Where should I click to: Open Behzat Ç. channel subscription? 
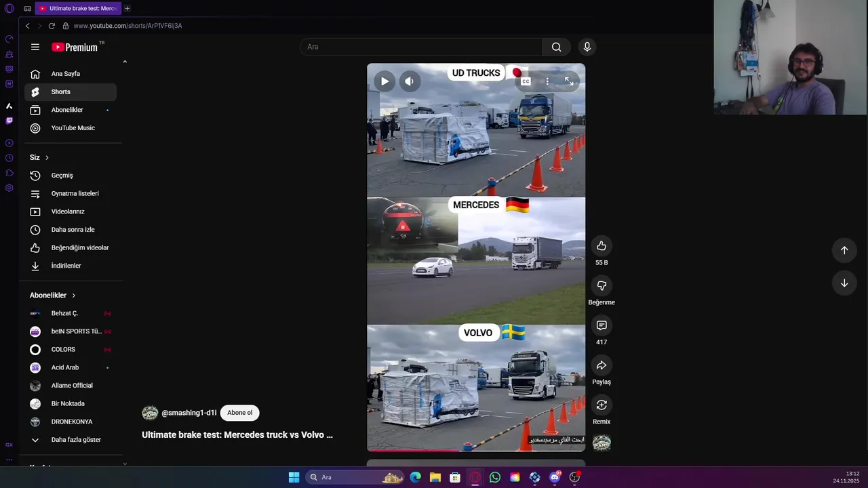pyautogui.click(x=71, y=313)
